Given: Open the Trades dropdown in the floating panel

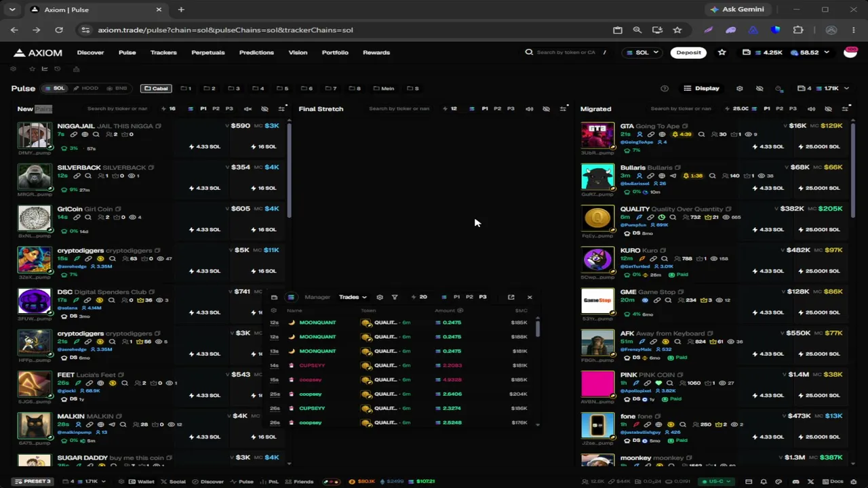Looking at the screenshot, I should pos(353,297).
